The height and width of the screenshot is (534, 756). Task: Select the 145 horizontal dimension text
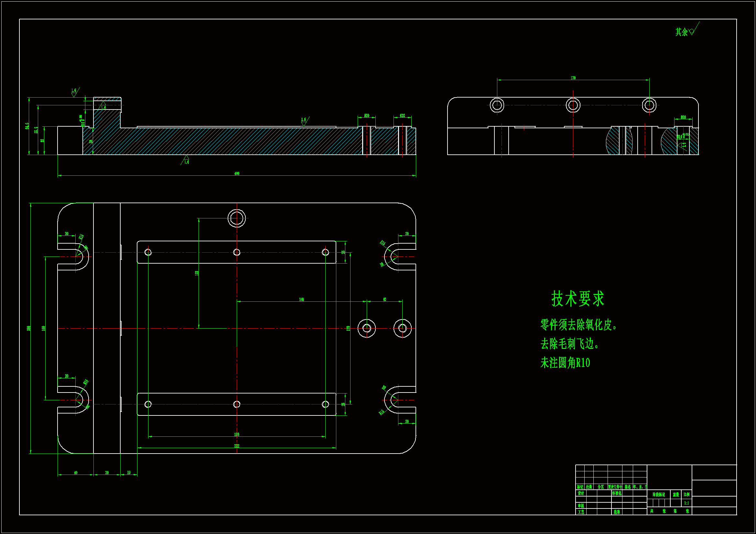302,299
